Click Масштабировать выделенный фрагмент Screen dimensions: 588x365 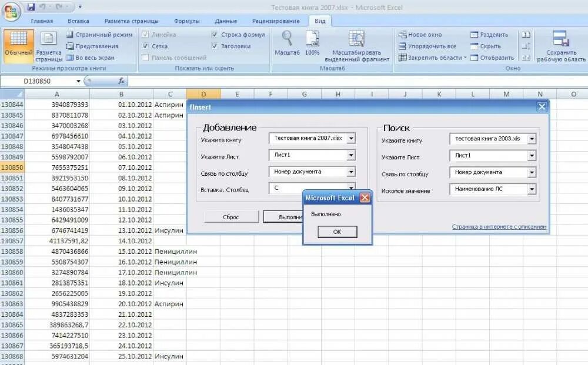[357, 46]
